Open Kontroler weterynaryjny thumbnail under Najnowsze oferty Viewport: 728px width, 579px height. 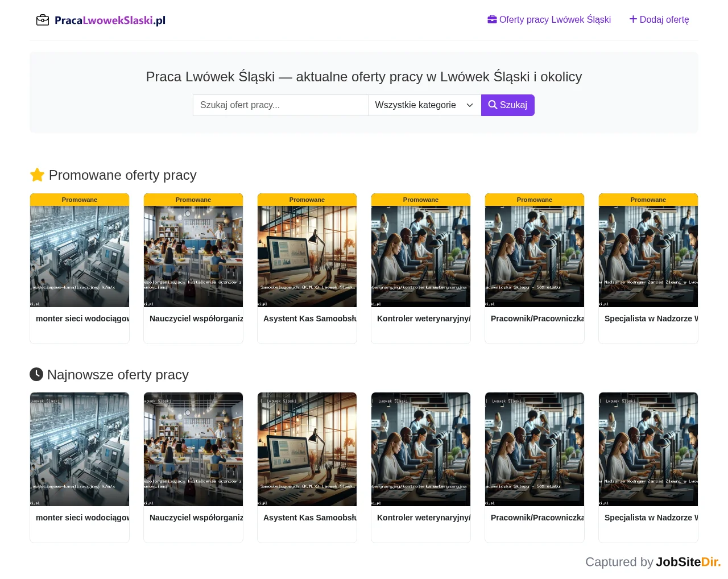click(x=421, y=449)
